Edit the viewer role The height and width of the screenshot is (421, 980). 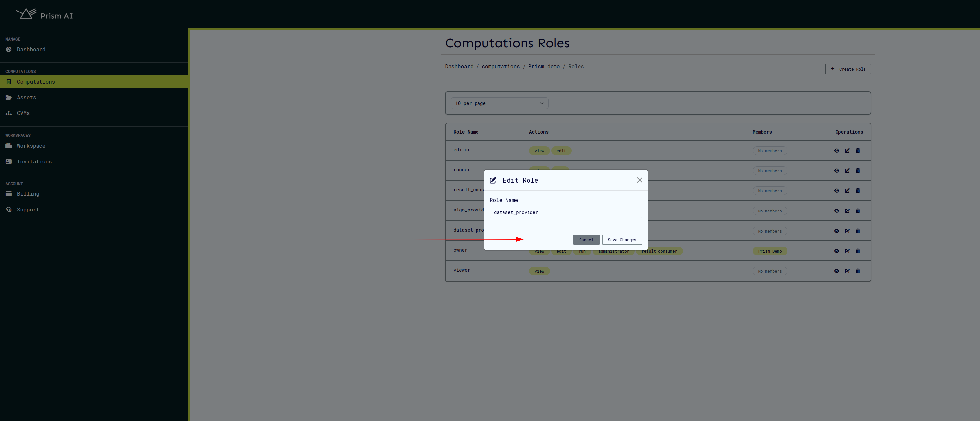click(x=847, y=271)
